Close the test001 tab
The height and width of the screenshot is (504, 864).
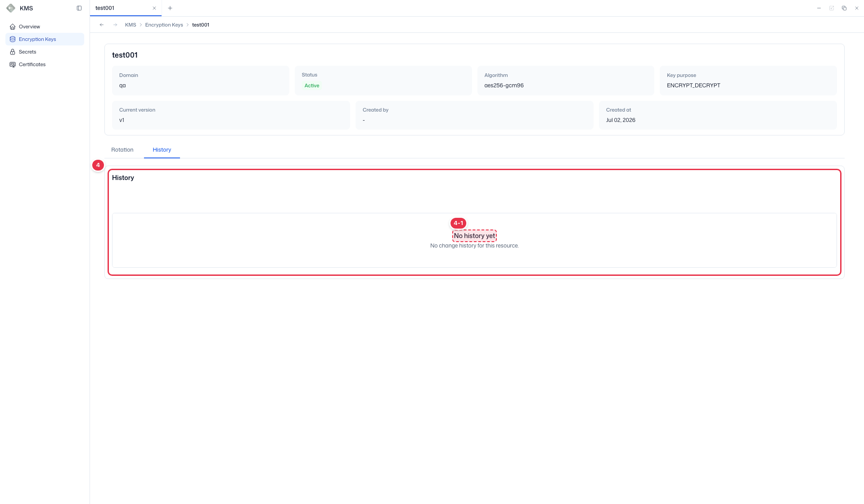tap(154, 8)
